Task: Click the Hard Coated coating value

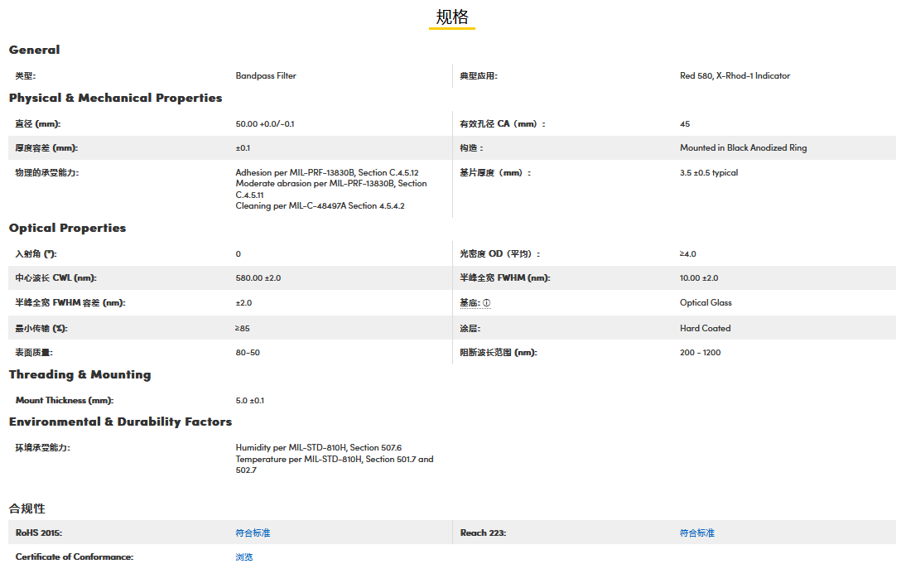Action: tap(705, 328)
